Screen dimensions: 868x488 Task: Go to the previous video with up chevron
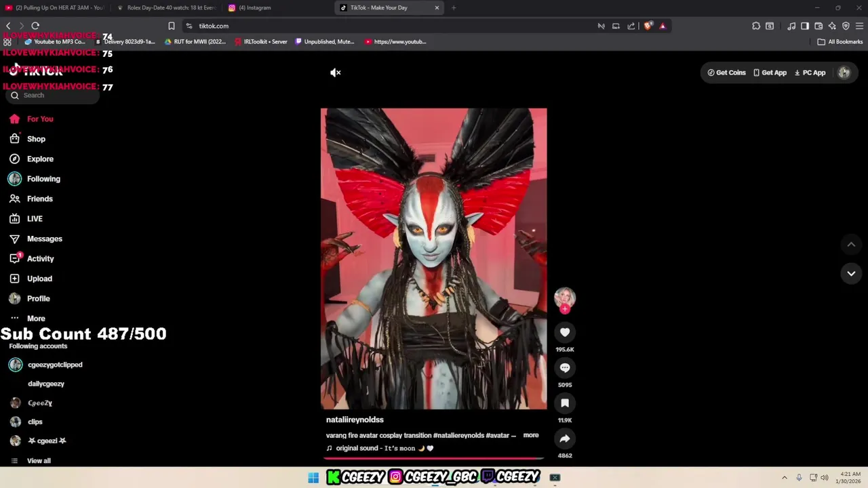pos(851,245)
